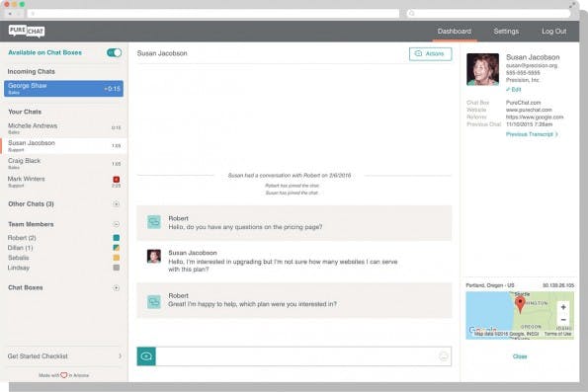Zoom out on the map

(x=563, y=320)
